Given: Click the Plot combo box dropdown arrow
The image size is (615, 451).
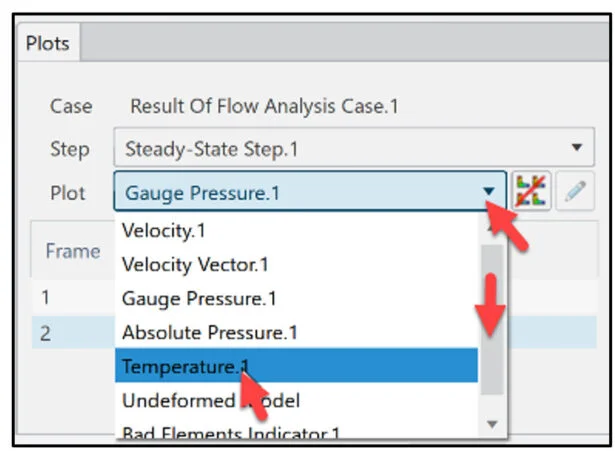Looking at the screenshot, I should click(x=488, y=192).
